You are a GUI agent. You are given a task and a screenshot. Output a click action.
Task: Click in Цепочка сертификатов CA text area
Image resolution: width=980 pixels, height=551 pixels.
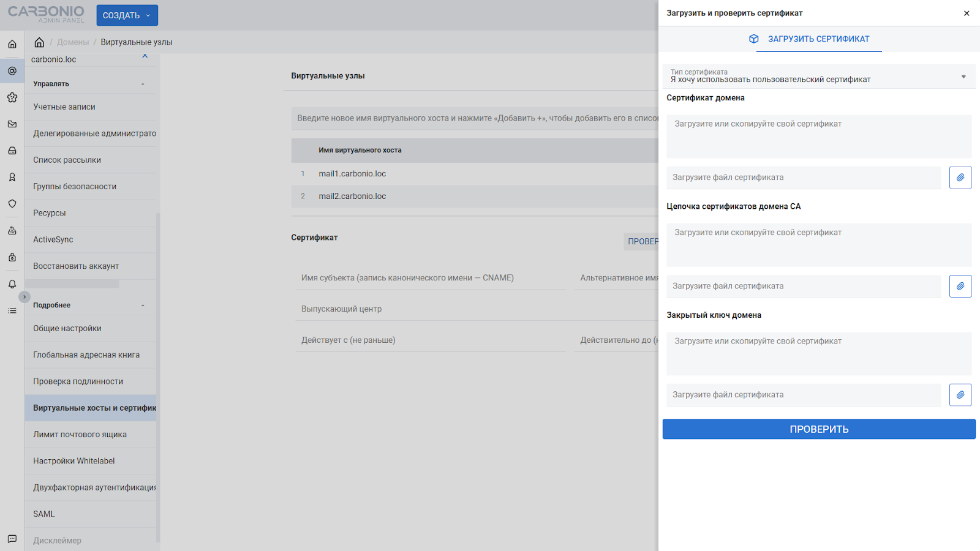[x=819, y=245]
